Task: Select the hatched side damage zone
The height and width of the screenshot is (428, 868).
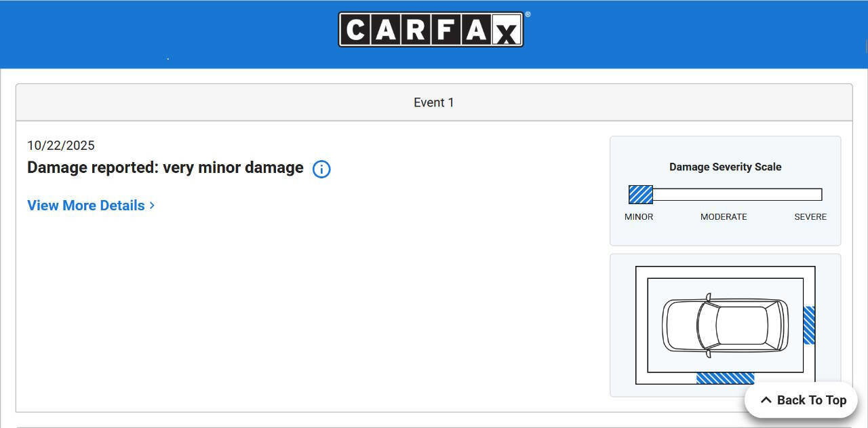Action: coord(725,378)
